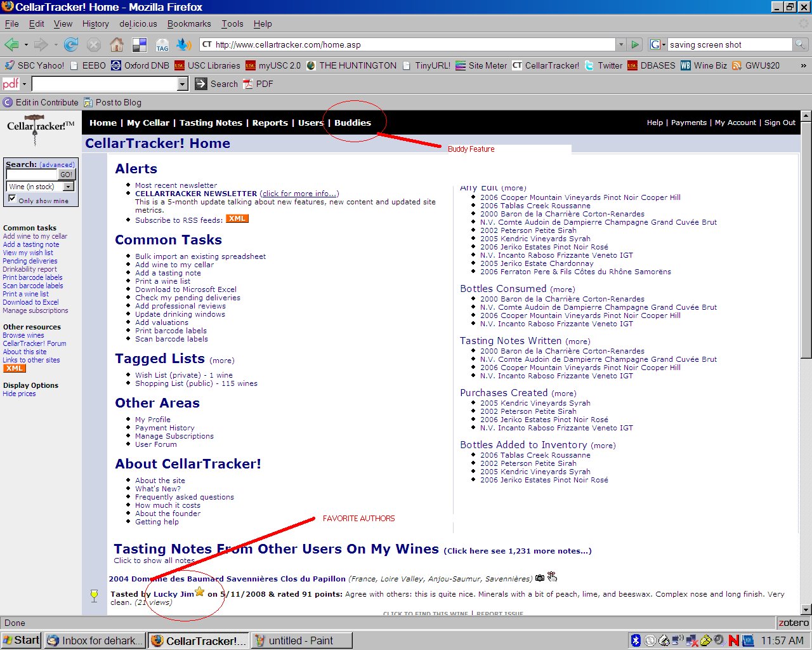The height and width of the screenshot is (650, 812).
Task: Click Post to Blog toolbar item
Action: pos(112,102)
